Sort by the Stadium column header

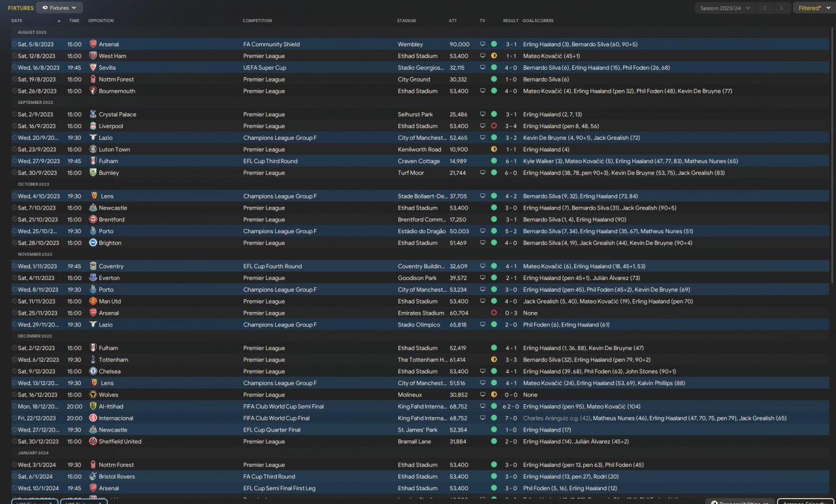click(406, 21)
